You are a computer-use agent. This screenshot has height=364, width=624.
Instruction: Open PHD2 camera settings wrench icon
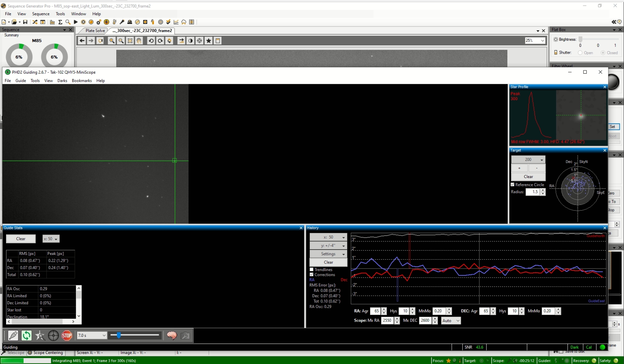[x=185, y=335]
